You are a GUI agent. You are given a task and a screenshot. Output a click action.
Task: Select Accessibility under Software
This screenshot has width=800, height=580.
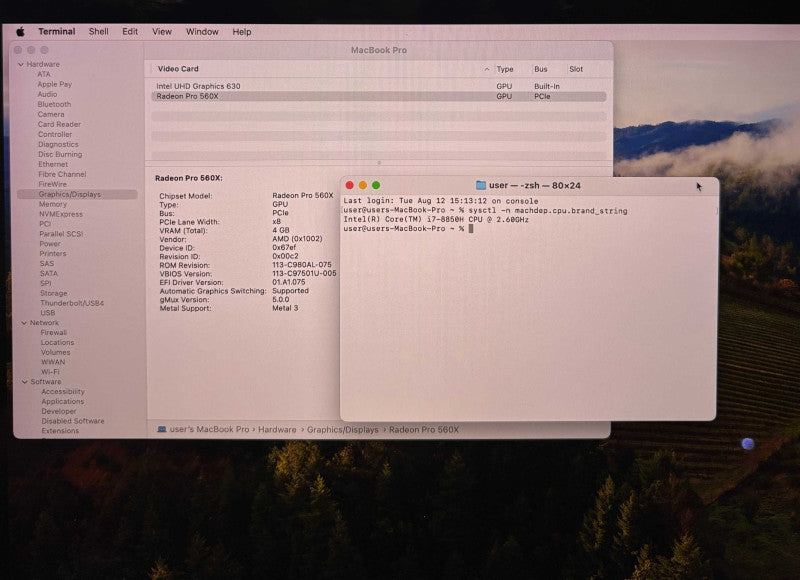click(63, 392)
